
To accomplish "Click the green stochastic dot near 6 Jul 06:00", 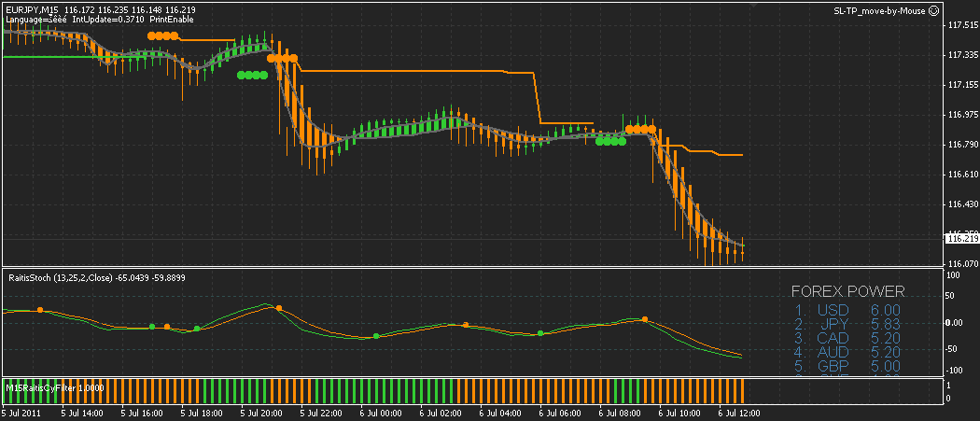I will point(540,333).
